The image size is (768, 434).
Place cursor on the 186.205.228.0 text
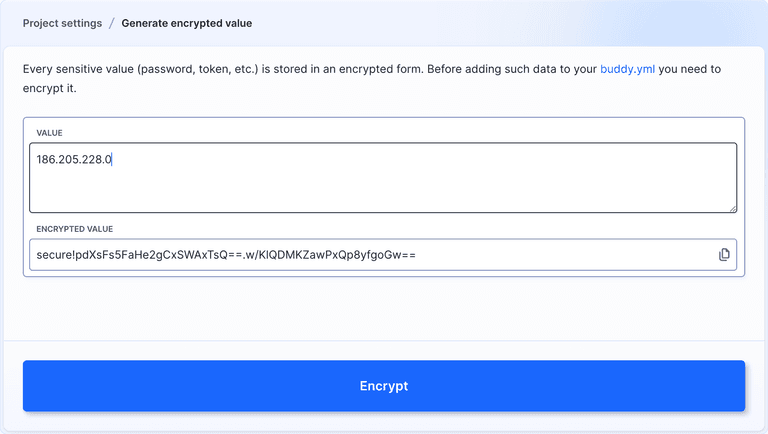point(74,160)
